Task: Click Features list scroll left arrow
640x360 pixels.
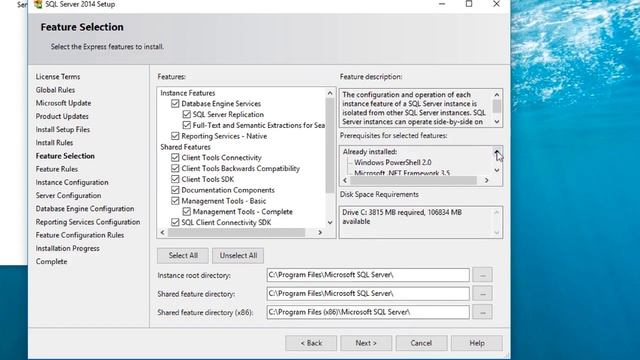Action: (x=162, y=232)
